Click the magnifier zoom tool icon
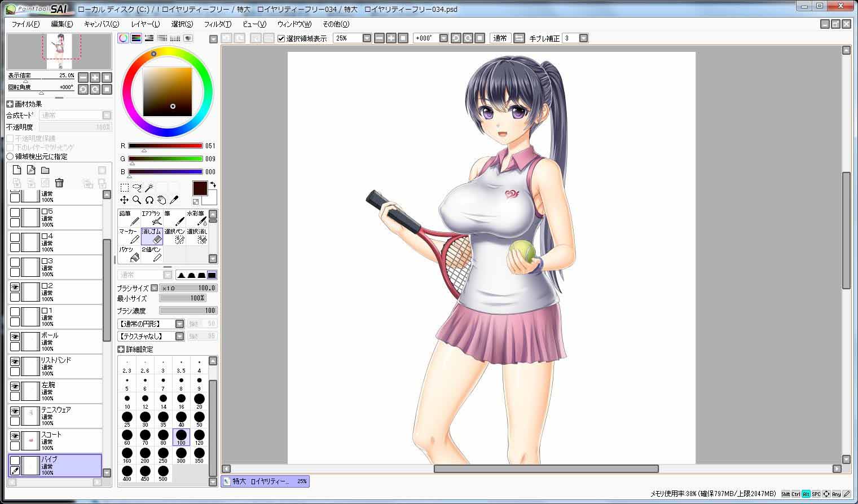Viewport: 858px width, 504px height. point(137,200)
